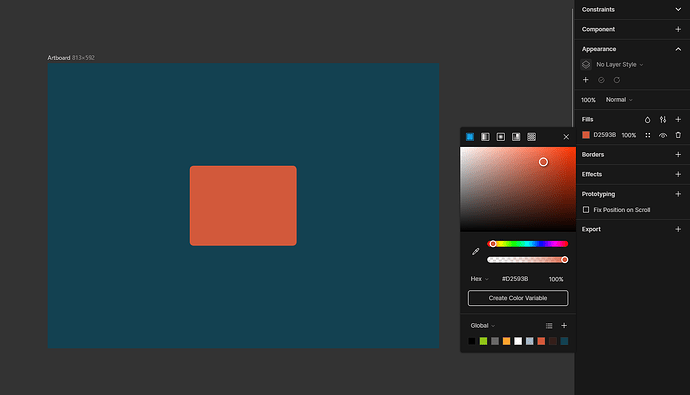Click the layer style stack icon
The height and width of the screenshot is (395, 690).
[x=586, y=65]
